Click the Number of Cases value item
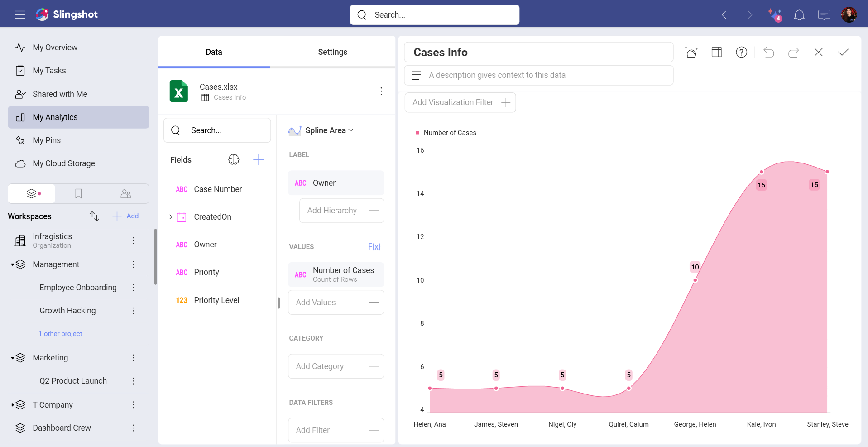Screen dimensions: 868x447 (336, 274)
